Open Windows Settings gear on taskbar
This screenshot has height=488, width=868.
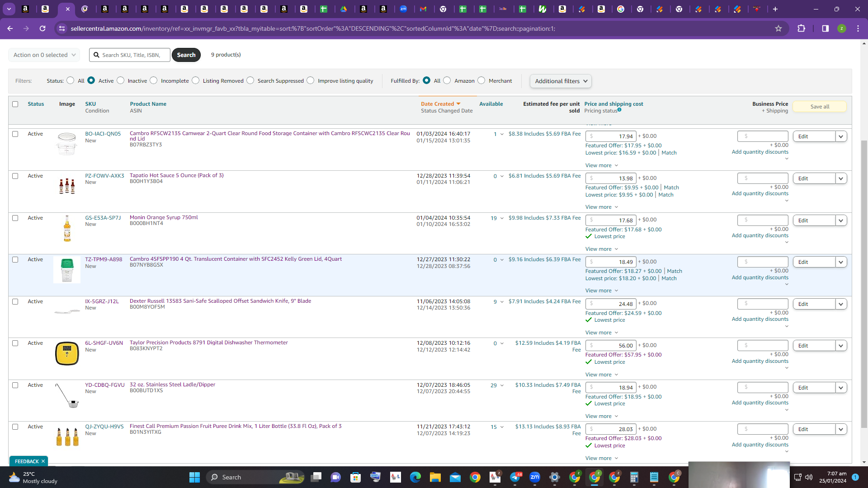pos(555,477)
